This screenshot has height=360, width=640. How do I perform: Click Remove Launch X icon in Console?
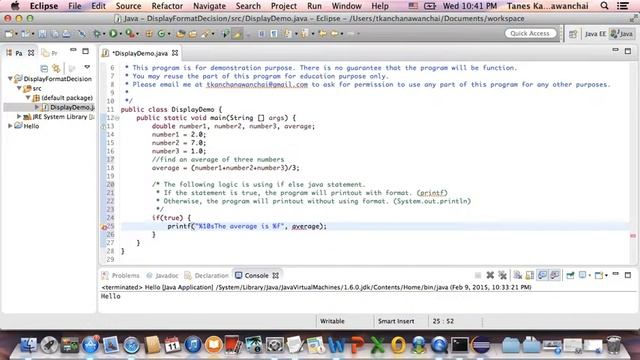click(x=490, y=276)
